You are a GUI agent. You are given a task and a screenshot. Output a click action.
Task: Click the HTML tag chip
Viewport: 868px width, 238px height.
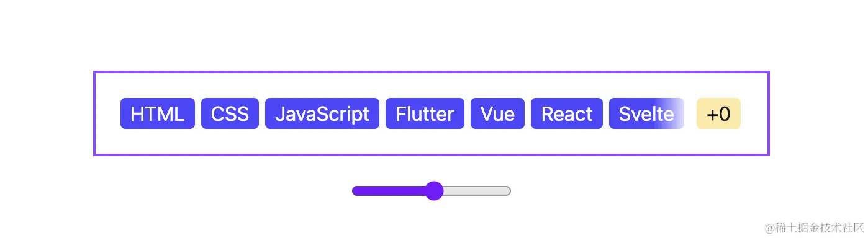[158, 113]
